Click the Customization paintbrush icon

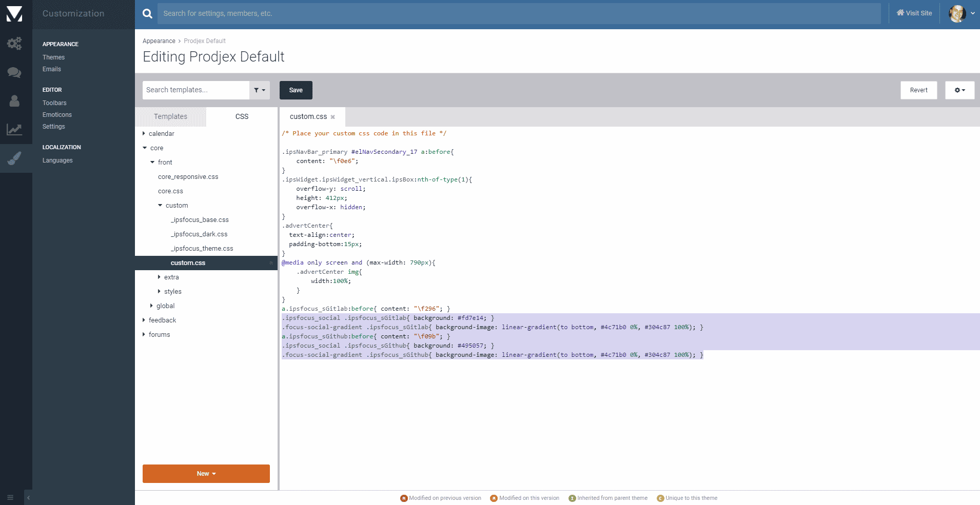(14, 158)
